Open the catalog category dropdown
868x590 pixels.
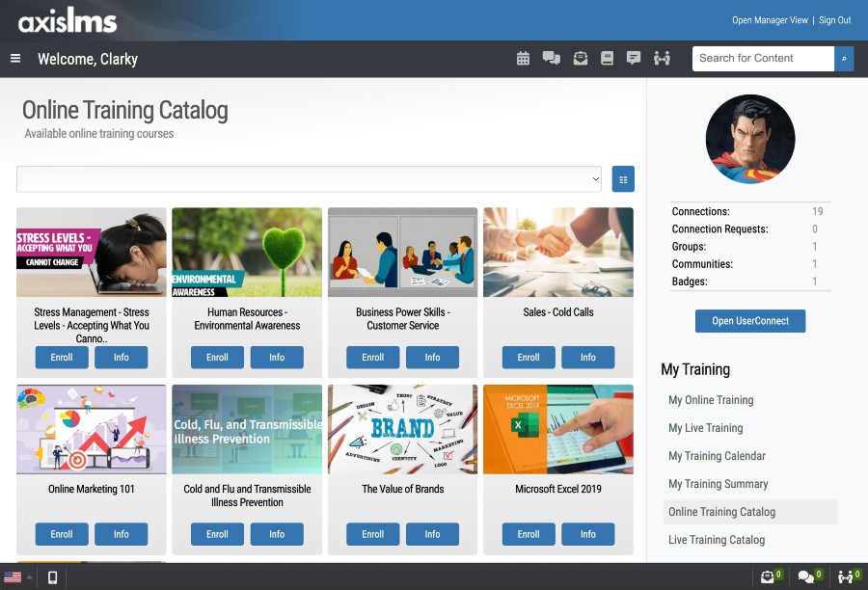coord(309,179)
